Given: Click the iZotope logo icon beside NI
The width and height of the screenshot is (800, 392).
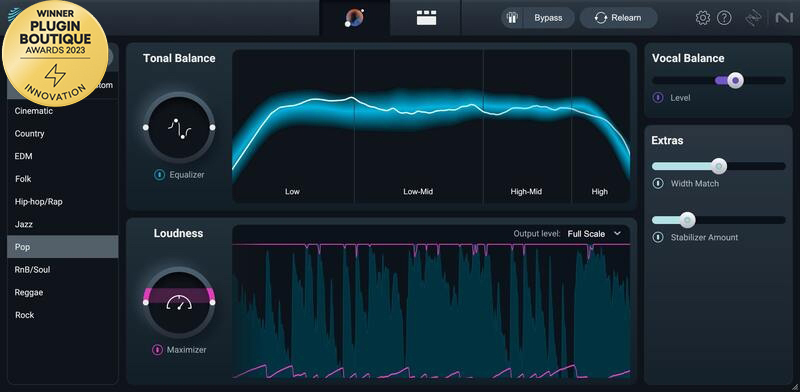Looking at the screenshot, I should [x=753, y=18].
